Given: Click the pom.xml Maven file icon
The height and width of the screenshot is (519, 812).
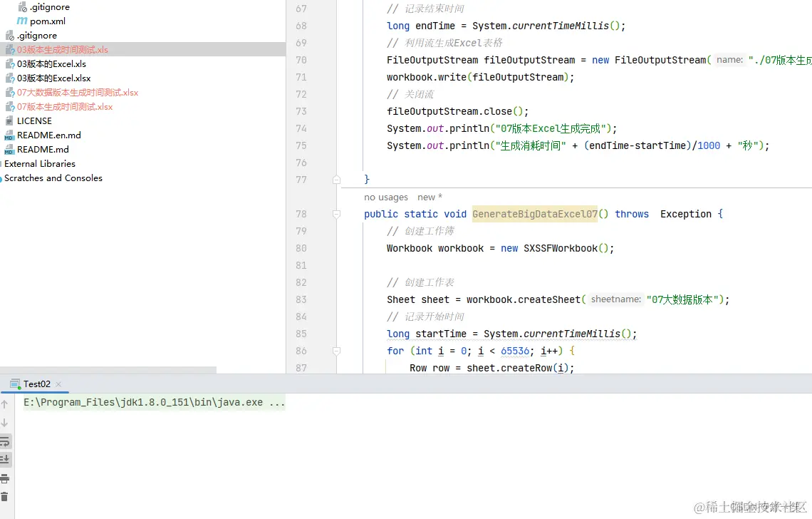Looking at the screenshot, I should [x=22, y=21].
